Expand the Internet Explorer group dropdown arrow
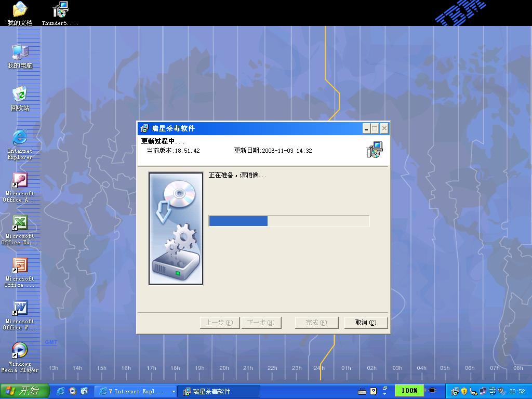The height and width of the screenshot is (399, 532). [x=174, y=391]
